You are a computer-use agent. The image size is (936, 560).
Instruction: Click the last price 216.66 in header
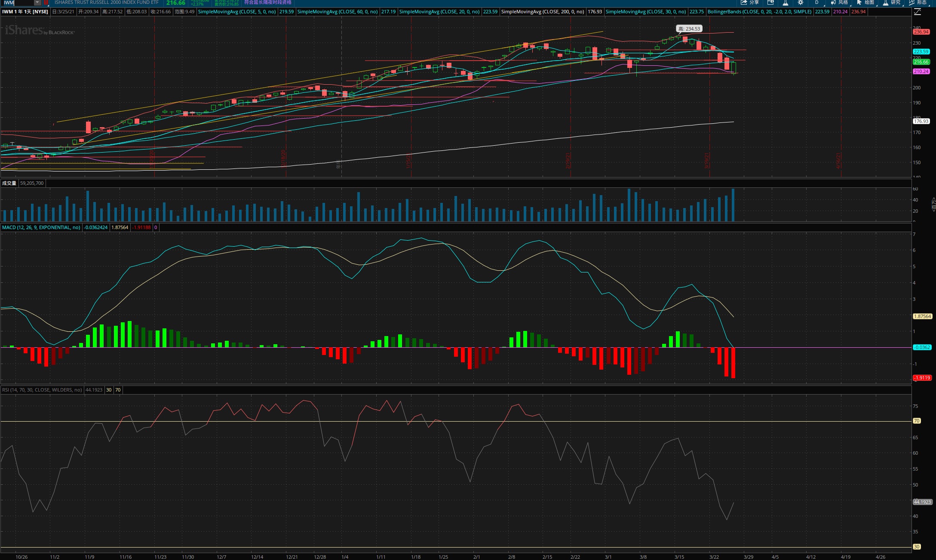pyautogui.click(x=176, y=3)
